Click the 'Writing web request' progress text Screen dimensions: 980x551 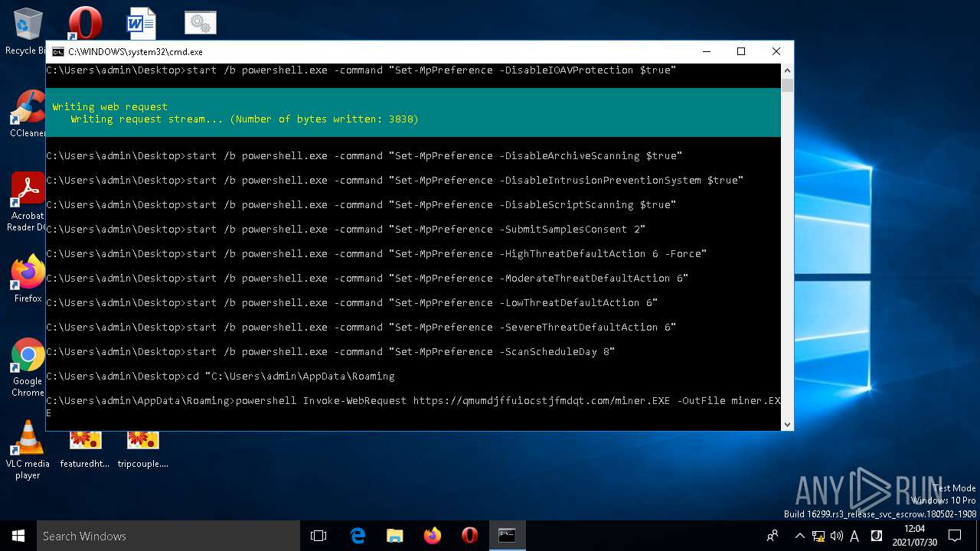click(109, 106)
